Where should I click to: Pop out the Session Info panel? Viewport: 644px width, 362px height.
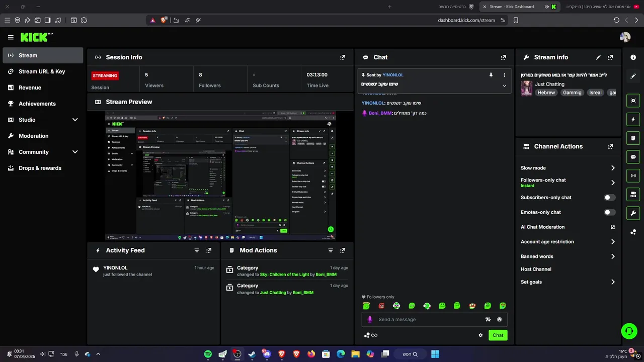(343, 57)
